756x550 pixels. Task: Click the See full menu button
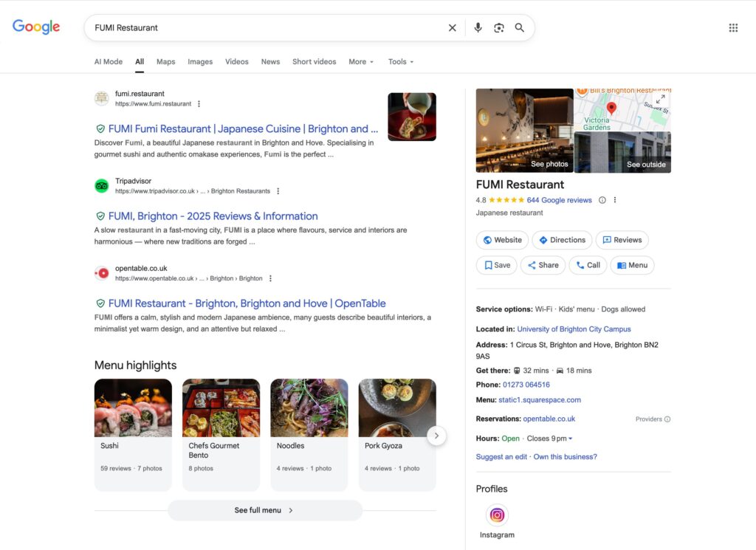coord(264,510)
